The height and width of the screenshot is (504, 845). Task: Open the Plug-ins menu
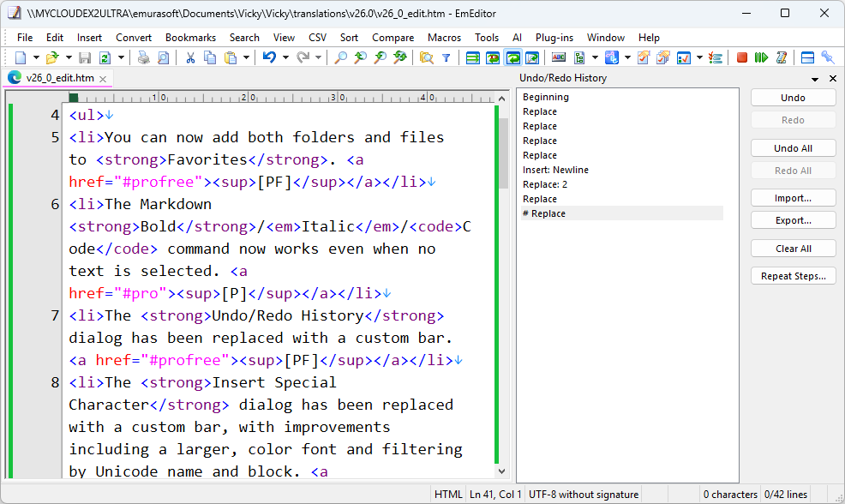(554, 38)
